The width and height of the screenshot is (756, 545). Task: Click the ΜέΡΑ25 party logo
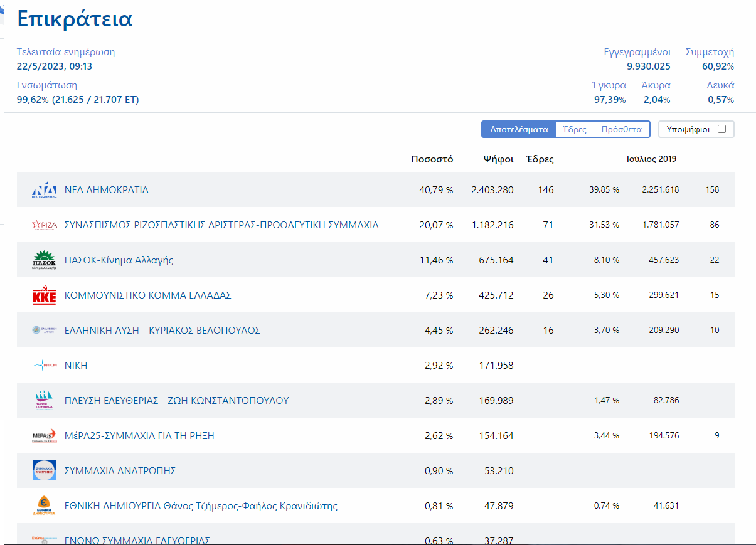[x=45, y=436]
